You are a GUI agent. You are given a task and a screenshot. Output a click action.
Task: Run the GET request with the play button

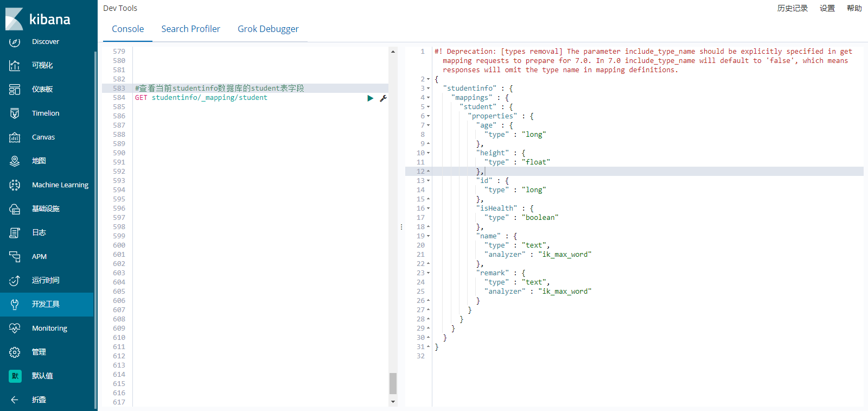[370, 98]
